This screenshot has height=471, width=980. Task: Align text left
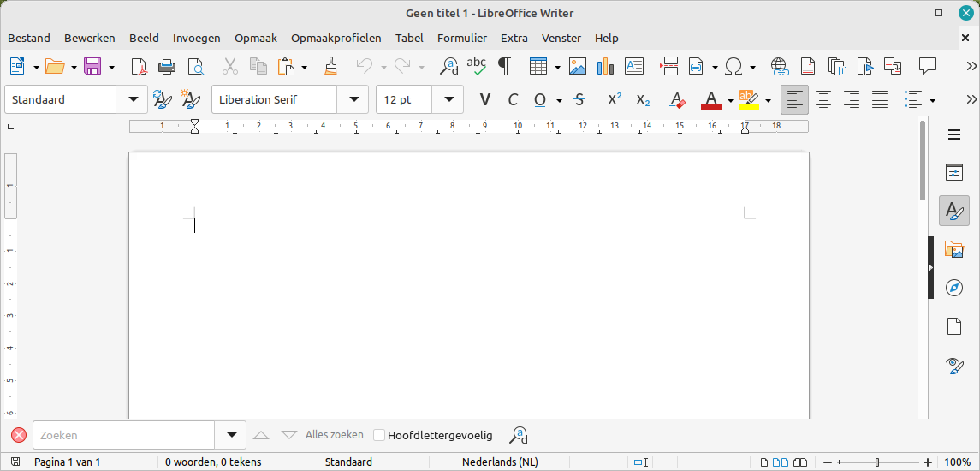794,99
